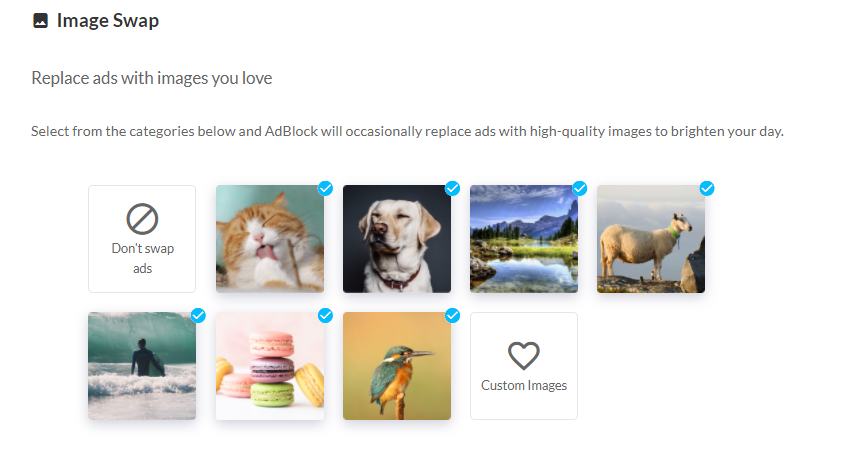The image size is (853, 475).
Task: Uncheck the cat image checkmark
Action: click(325, 188)
